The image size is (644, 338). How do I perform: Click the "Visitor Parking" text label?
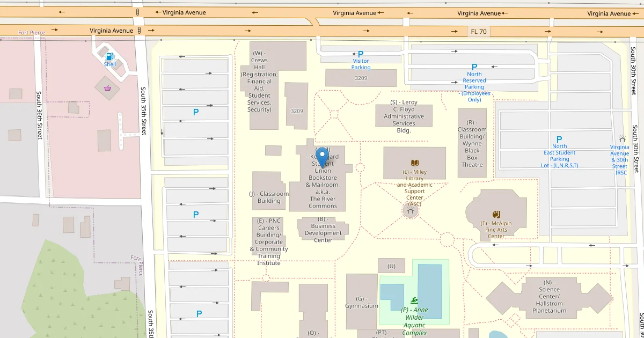361,64
